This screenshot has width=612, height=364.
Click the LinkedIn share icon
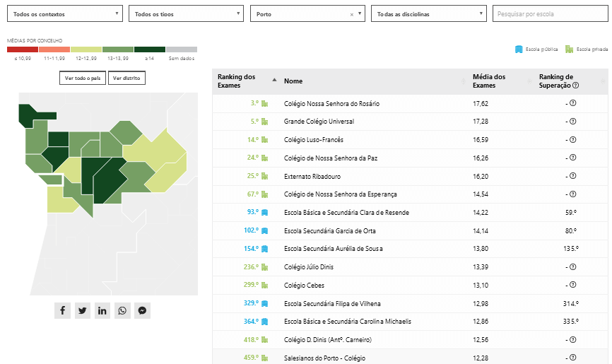click(102, 310)
